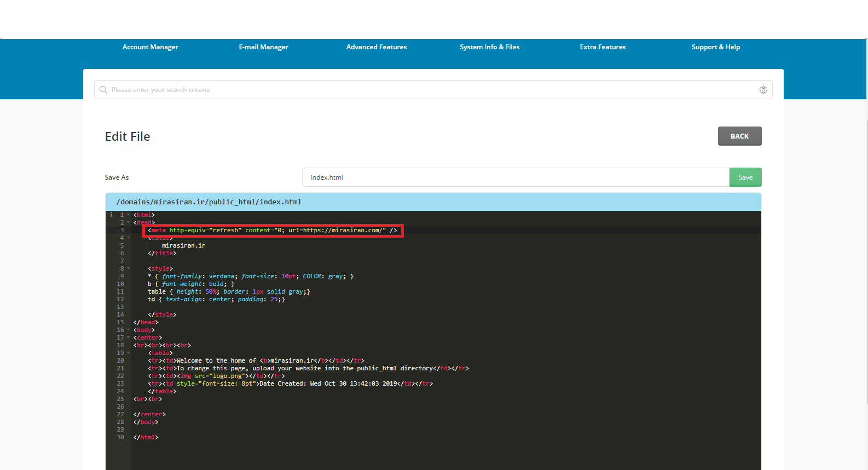The height and width of the screenshot is (470, 868).
Task: Fold the center tag at line 17
Action: click(129, 337)
